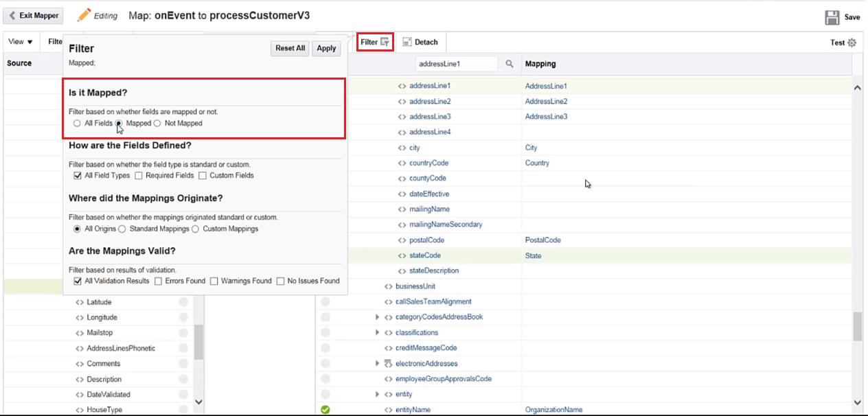Click the mapping circle beside Latitude
This screenshot has height=416, width=868.
pyautogui.click(x=183, y=302)
